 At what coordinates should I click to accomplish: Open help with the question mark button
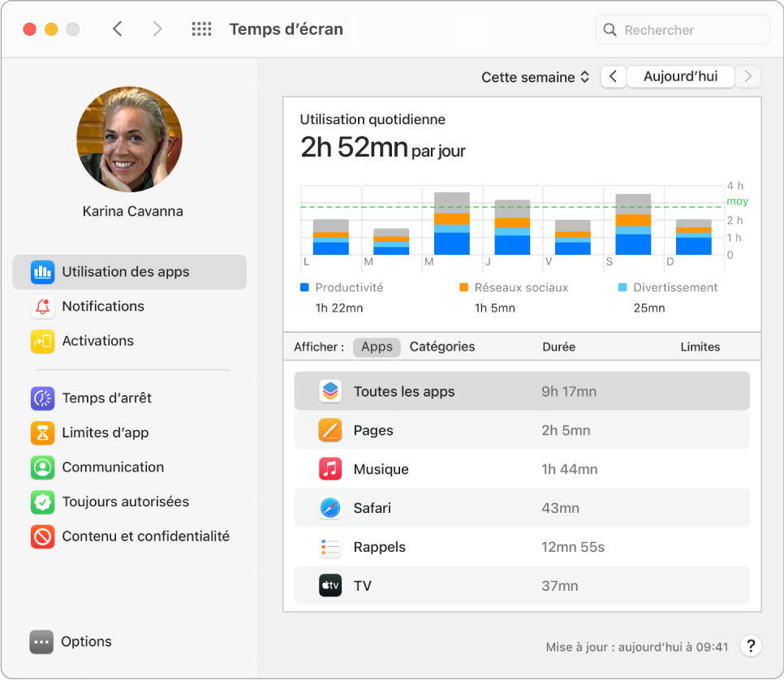(x=751, y=646)
